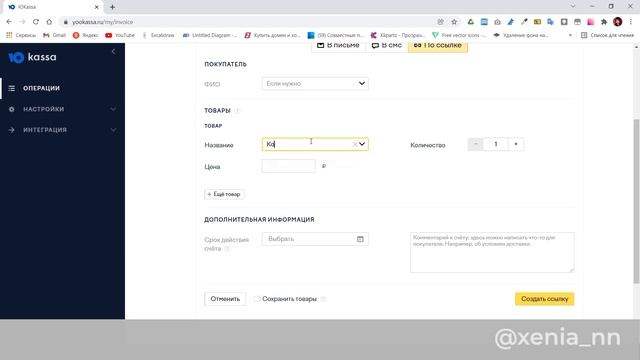Viewport: 640px width, 360px height.
Task: Collapse the sidebar with the chevron
Action: pyautogui.click(x=113, y=52)
